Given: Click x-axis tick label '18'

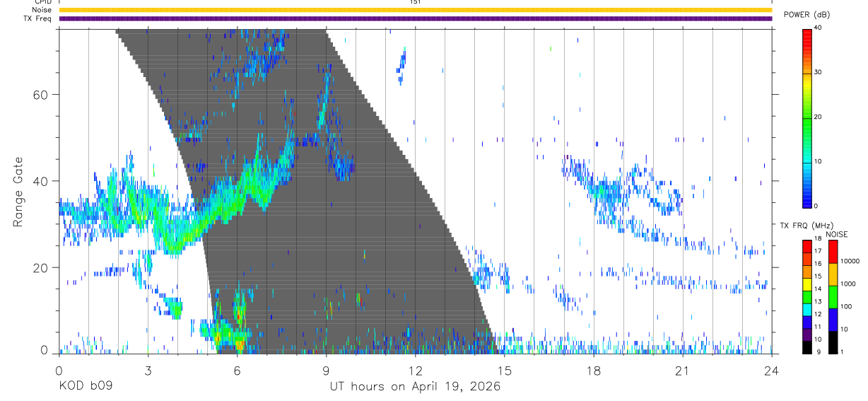Looking at the screenshot, I should point(594,370).
